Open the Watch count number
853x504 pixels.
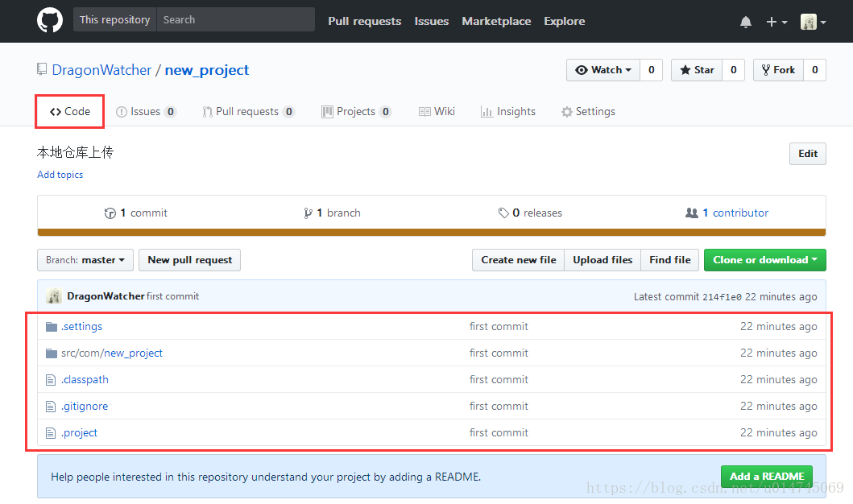(651, 69)
